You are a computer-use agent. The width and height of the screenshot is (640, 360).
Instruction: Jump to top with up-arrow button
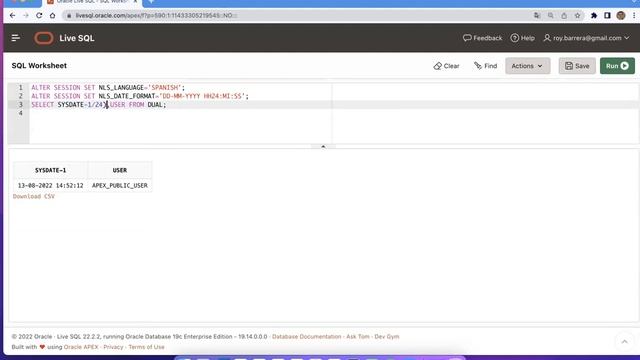tap(624, 342)
